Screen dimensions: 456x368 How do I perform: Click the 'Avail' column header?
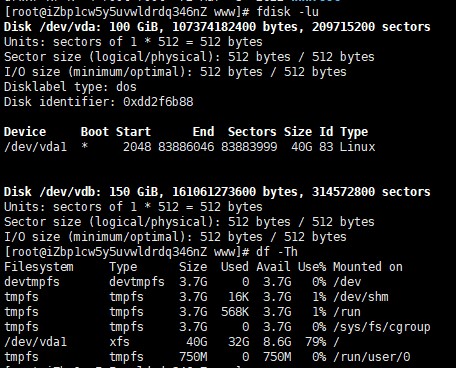pyautogui.click(x=273, y=267)
